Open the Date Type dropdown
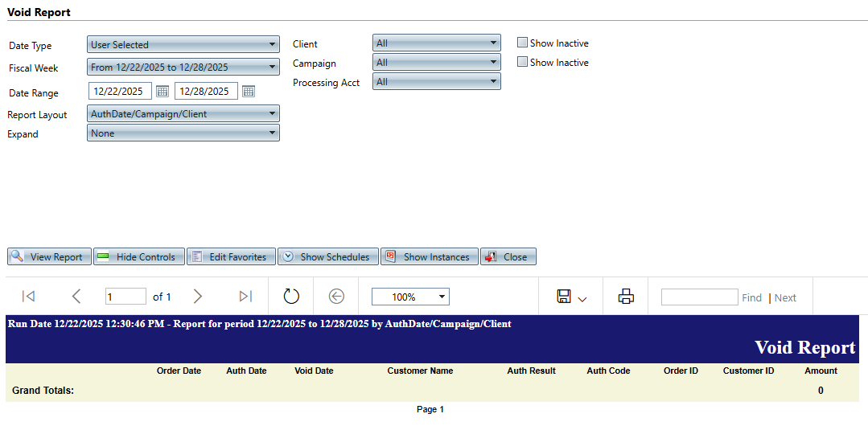 183,45
